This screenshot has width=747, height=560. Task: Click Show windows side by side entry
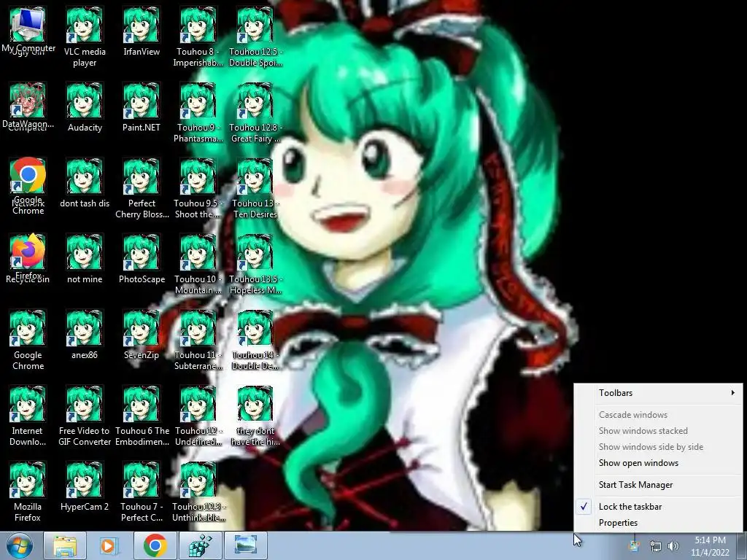click(659, 447)
